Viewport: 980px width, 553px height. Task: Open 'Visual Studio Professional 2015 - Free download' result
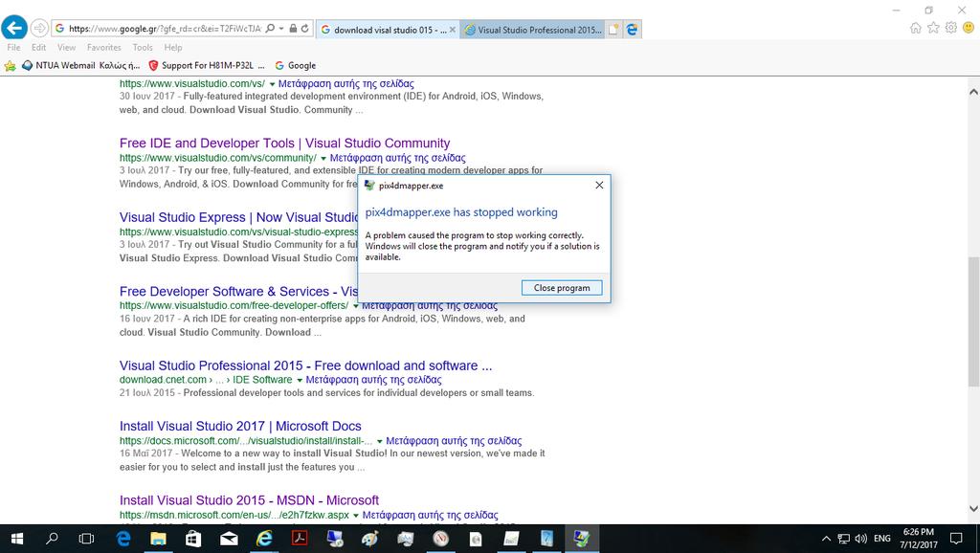305,365
